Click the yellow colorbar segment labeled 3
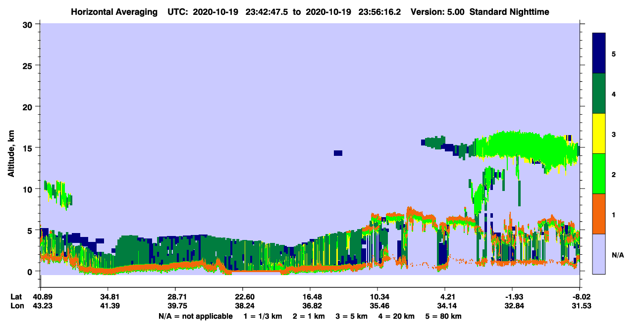644x330 pixels. point(599,134)
